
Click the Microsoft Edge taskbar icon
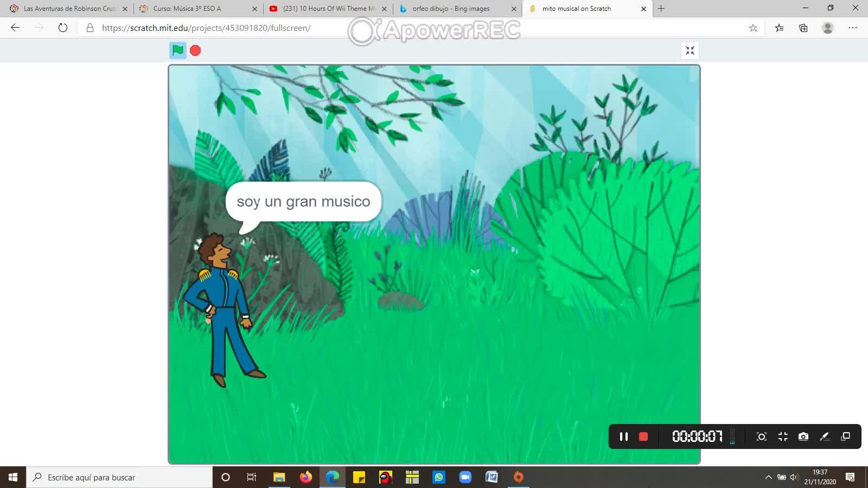point(332,477)
